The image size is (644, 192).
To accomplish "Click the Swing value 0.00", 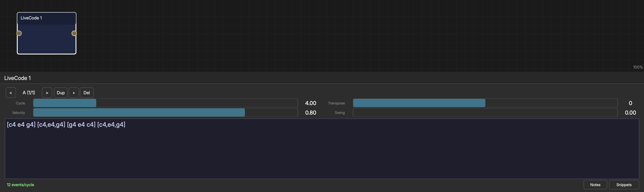I will click(630, 113).
